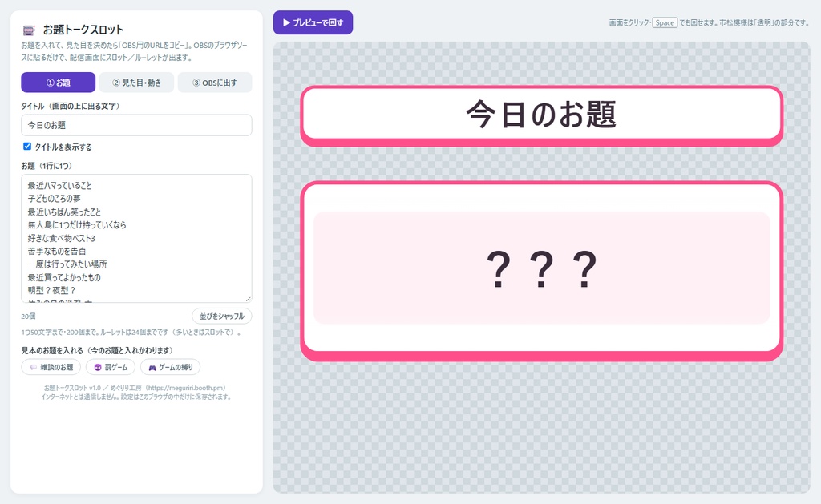The height and width of the screenshot is (504, 821).
Task: Click the 朝型？夜型？ line
Action: coord(52,290)
